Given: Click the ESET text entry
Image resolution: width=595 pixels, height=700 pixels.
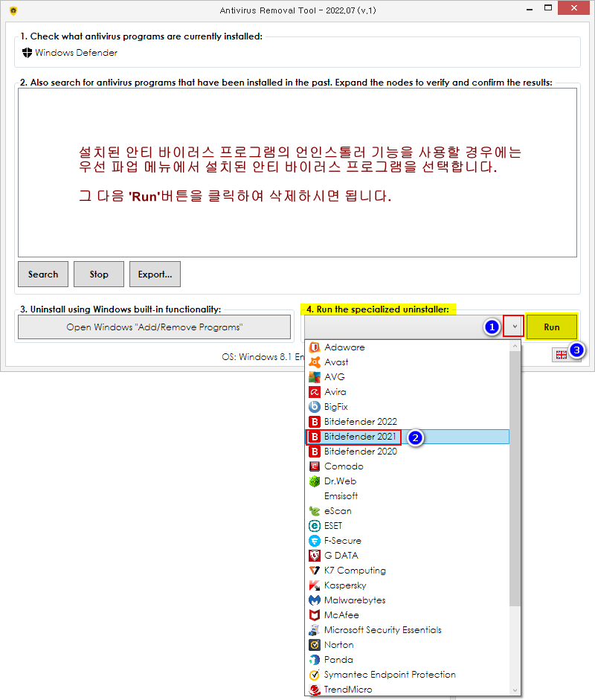Looking at the screenshot, I should click(333, 526).
